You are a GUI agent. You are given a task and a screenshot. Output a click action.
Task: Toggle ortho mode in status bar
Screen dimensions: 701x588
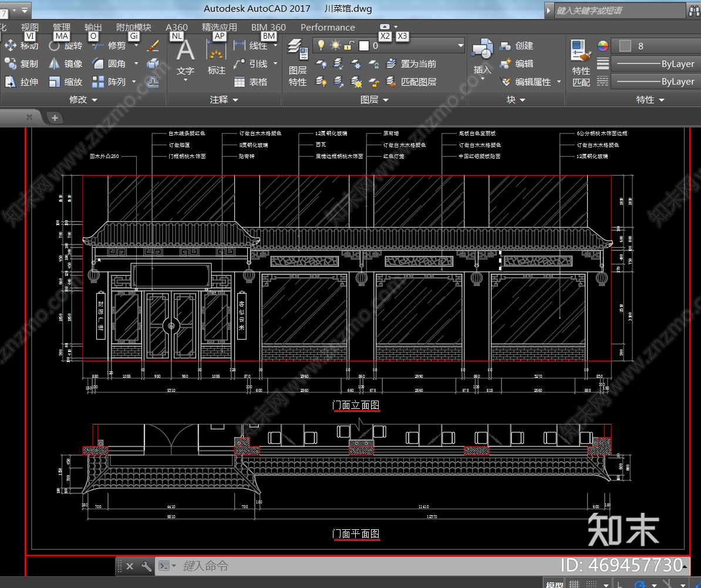pos(620,584)
